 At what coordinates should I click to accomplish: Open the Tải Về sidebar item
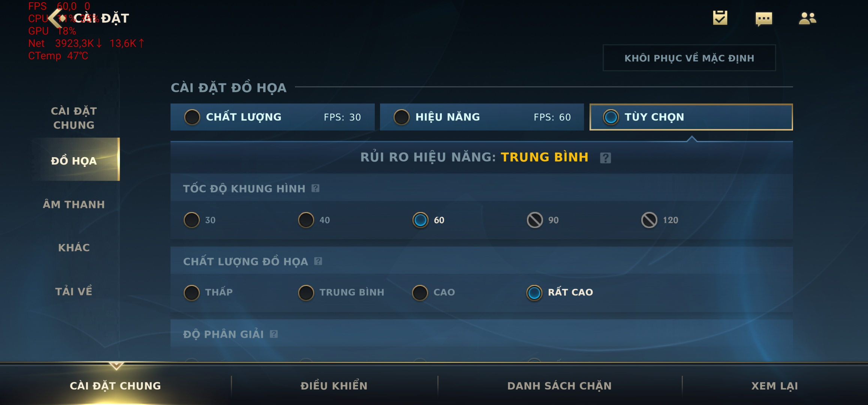coord(74,291)
